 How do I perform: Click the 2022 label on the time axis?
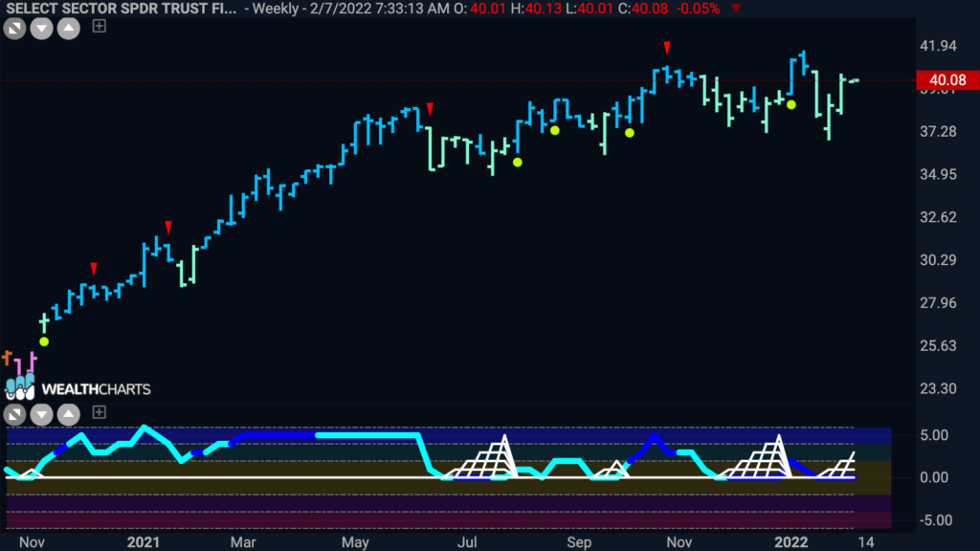(791, 541)
